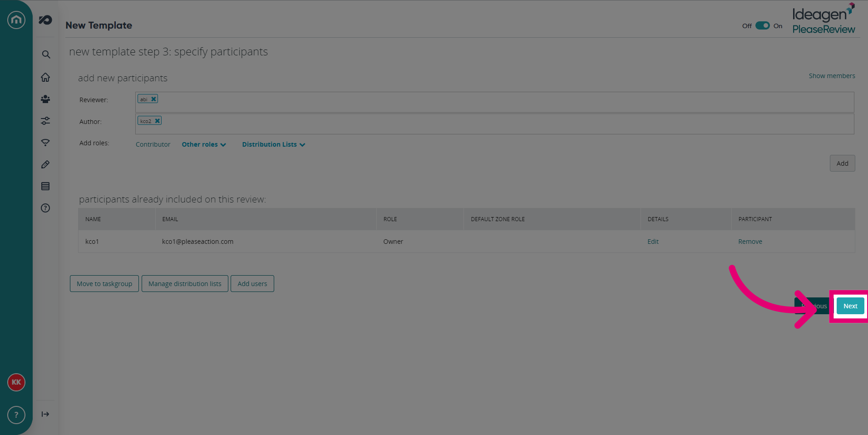
Task: Open the sidebar help question mark icon
Action: click(45, 208)
